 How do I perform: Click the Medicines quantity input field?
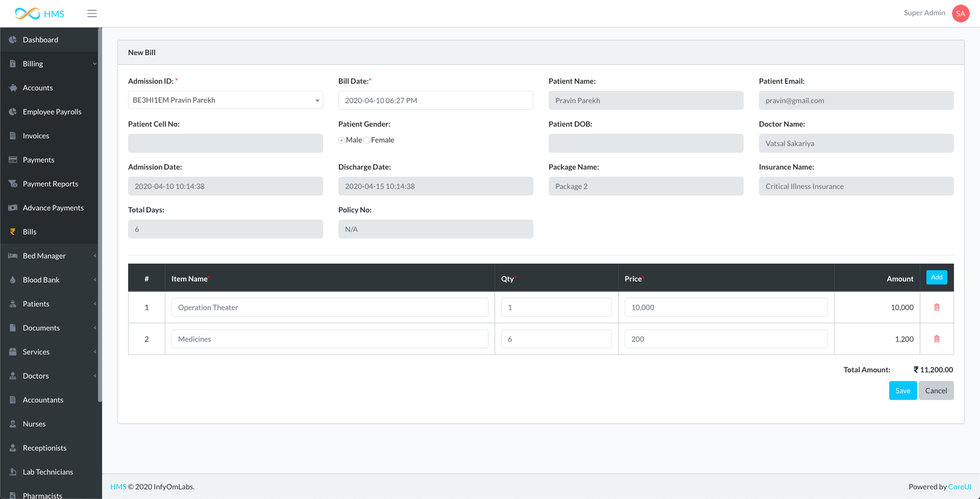(x=556, y=339)
